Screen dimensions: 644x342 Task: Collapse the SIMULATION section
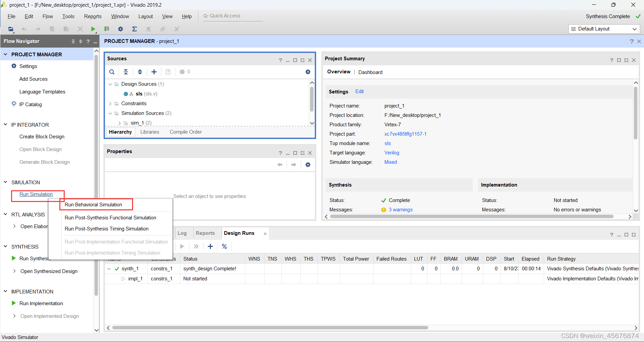point(5,182)
